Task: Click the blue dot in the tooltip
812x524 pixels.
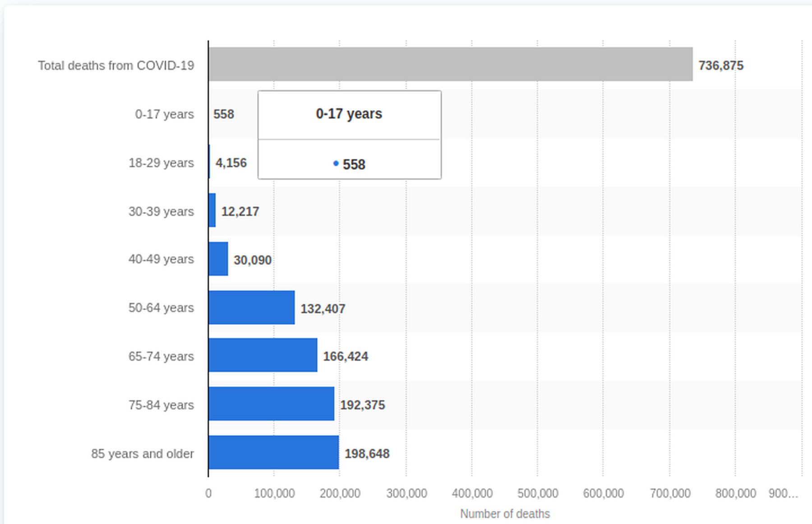Action: click(336, 163)
